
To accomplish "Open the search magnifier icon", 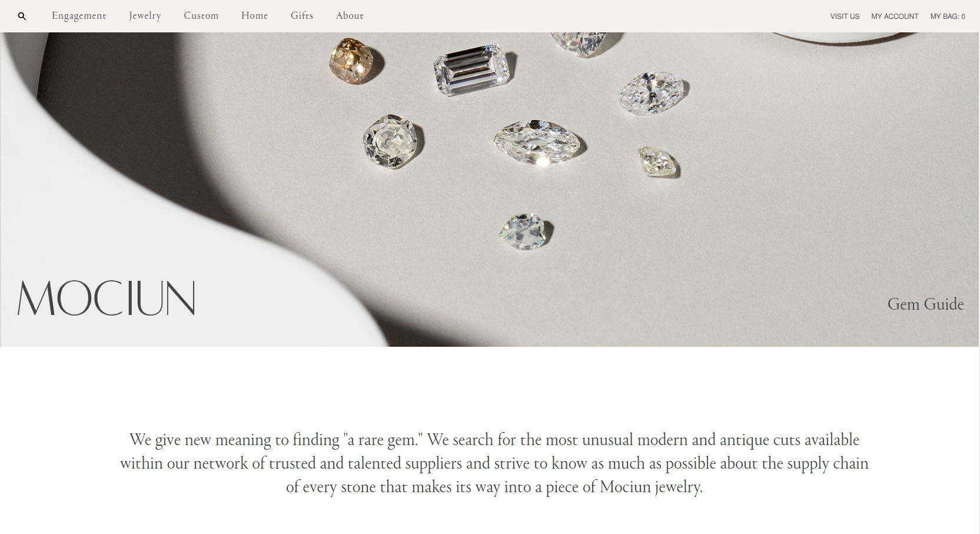I will 22,16.
